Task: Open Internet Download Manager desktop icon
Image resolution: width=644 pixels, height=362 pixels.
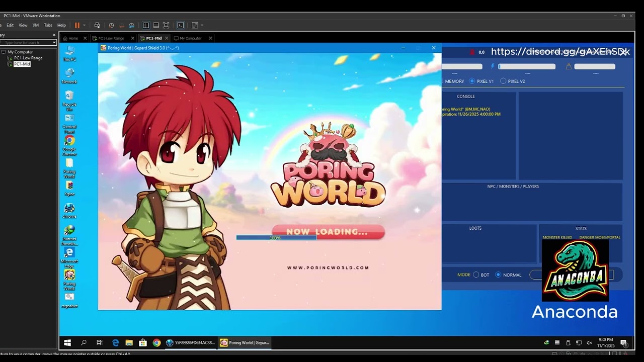Action: pos(69,235)
